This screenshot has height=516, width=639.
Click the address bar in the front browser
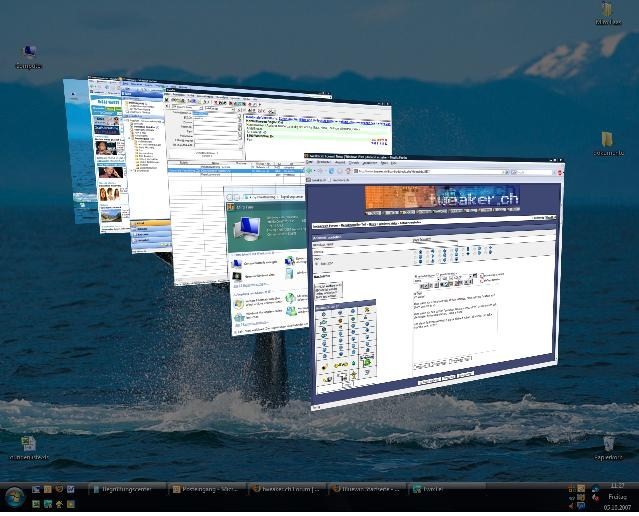click(400, 171)
